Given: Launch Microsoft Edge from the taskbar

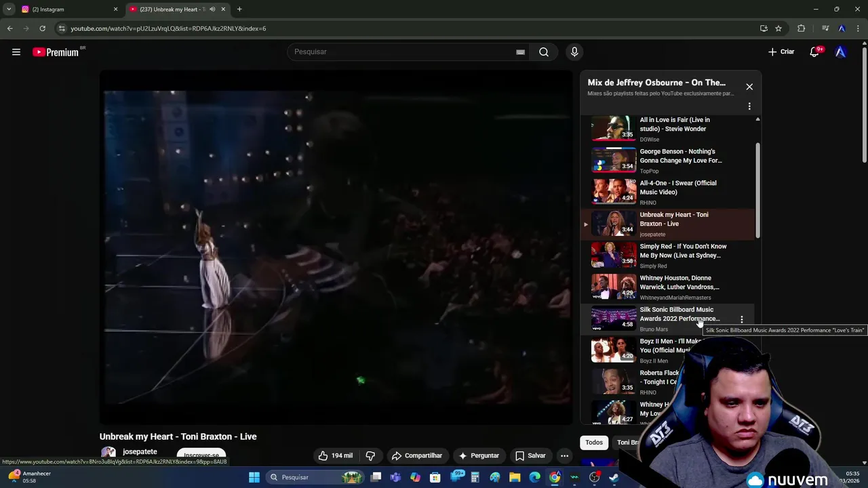Looking at the screenshot, I should 535,477.
